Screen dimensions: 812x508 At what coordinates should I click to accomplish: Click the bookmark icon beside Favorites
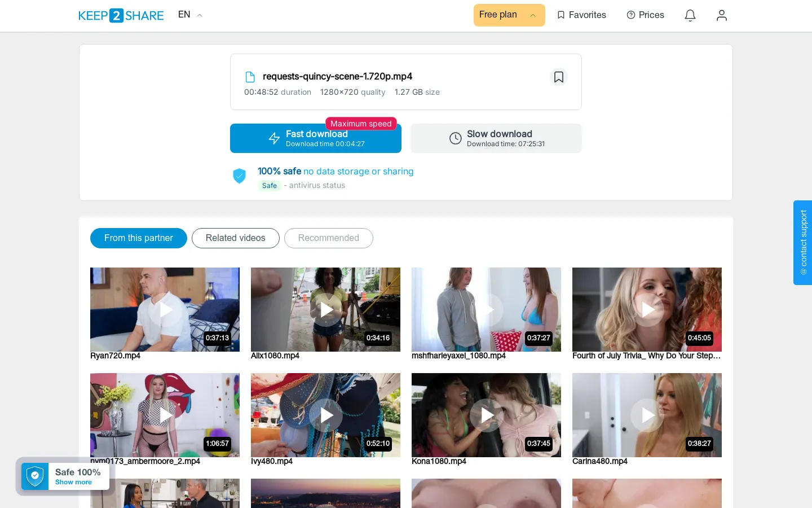pos(561,15)
